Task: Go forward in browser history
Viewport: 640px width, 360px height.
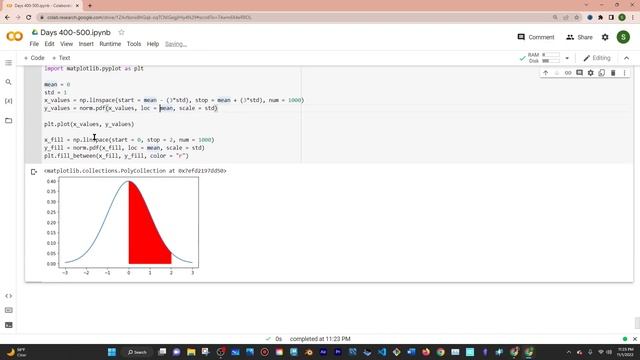Action: tap(18, 18)
